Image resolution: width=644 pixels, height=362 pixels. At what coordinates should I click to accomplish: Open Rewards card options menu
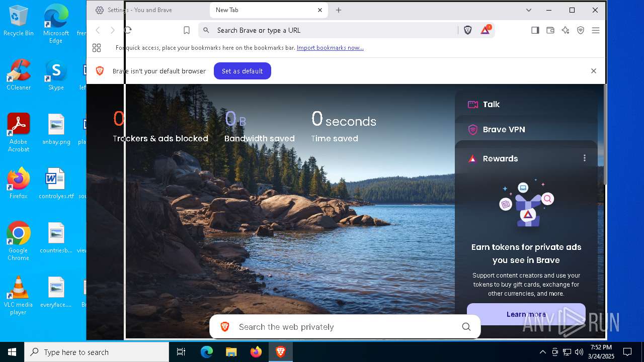coord(585,158)
